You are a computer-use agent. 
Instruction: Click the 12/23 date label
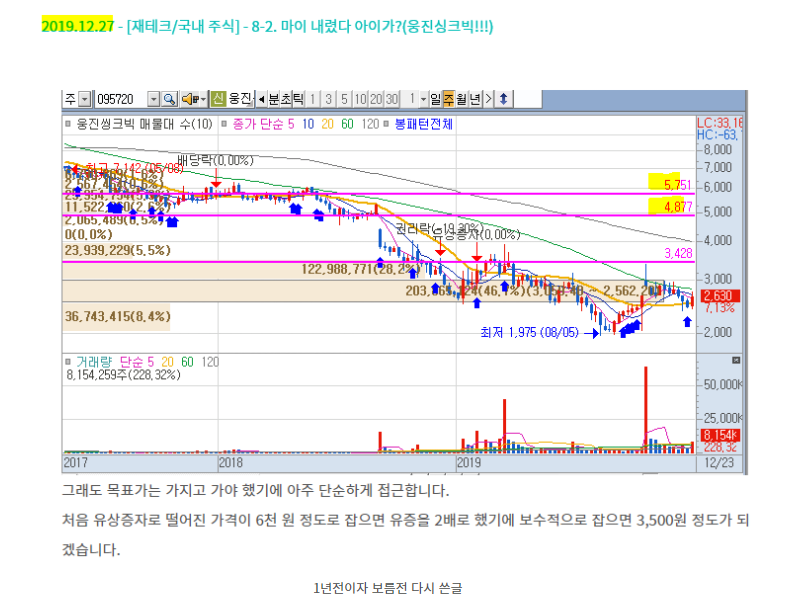point(719,462)
